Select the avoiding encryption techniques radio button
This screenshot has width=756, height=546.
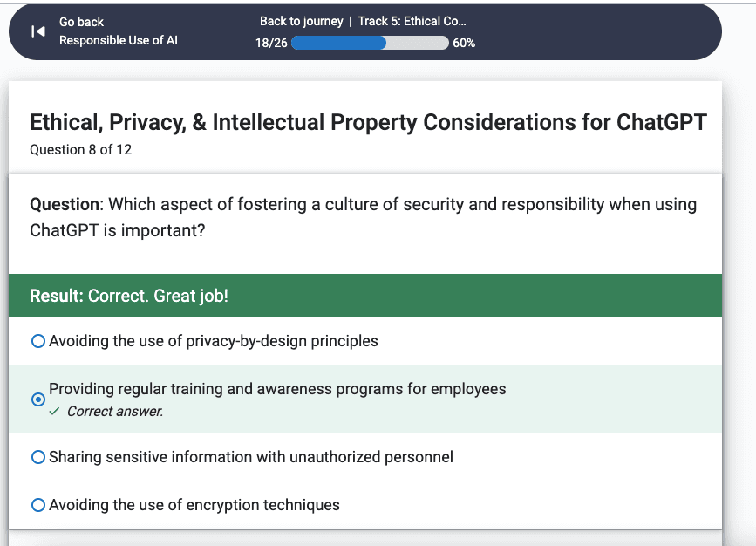click(38, 505)
